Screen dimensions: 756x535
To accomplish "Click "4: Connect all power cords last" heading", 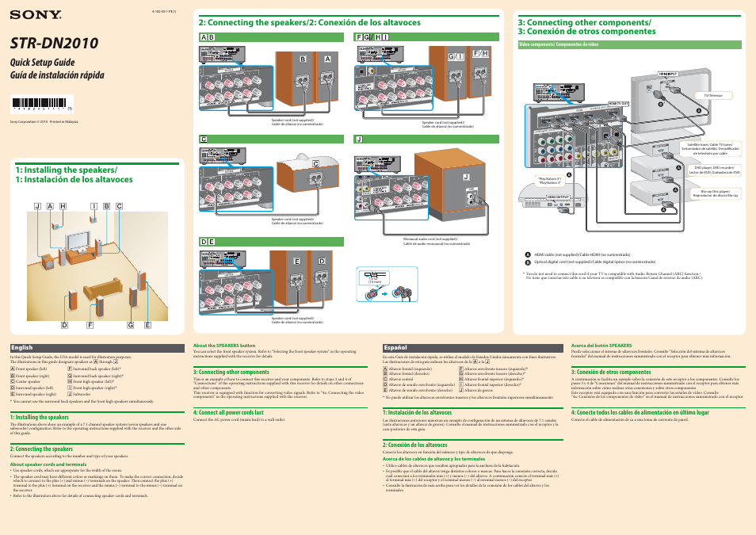I will point(228,412).
